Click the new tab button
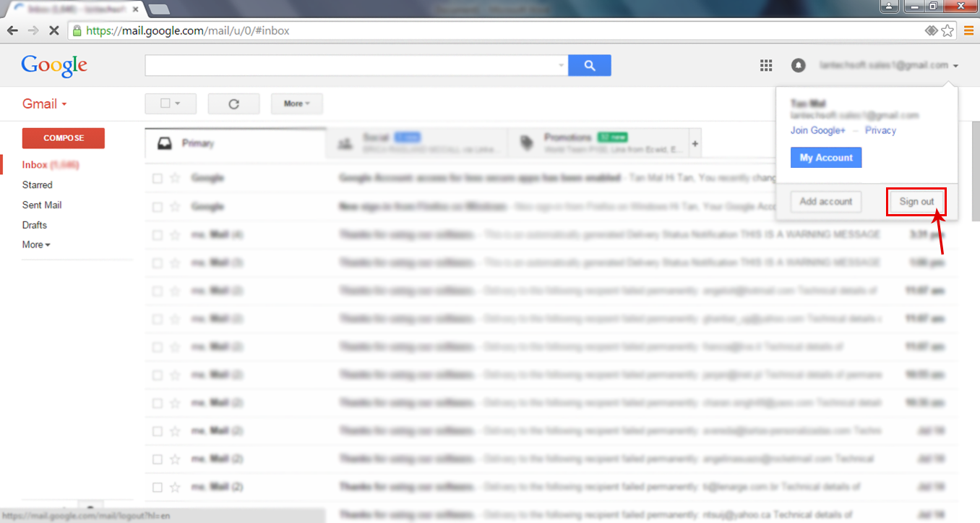This screenshot has height=523, width=980. 159,9
